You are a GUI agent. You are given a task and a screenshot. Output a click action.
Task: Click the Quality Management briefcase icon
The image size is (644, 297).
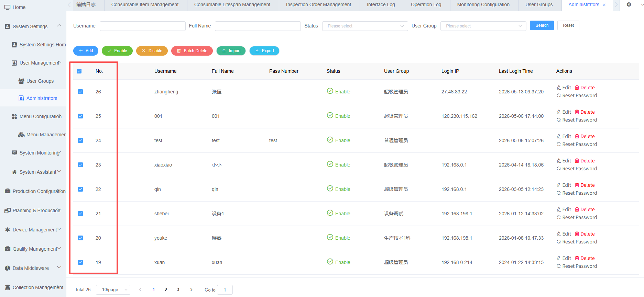click(x=8, y=249)
